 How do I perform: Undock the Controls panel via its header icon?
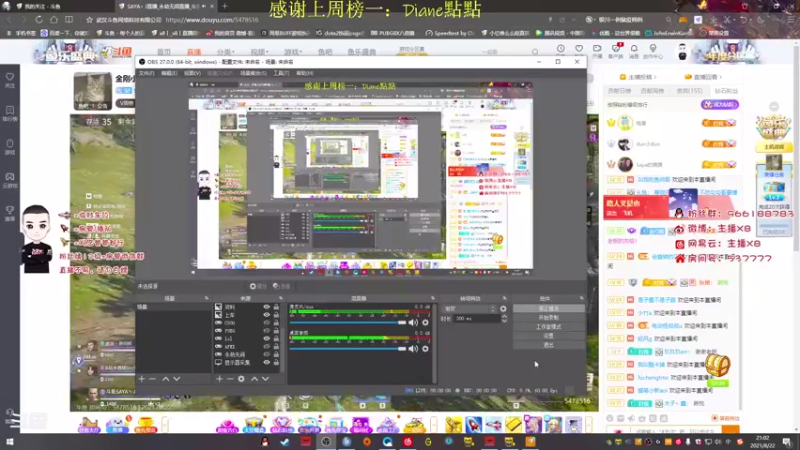582,298
